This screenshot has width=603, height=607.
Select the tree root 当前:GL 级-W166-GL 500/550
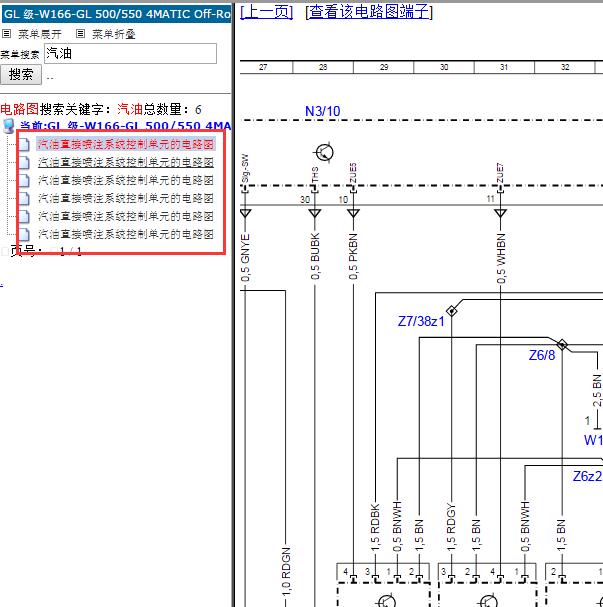125,126
